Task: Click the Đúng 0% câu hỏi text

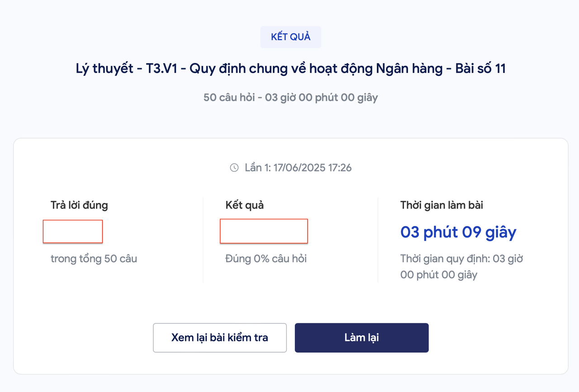Action: point(266,259)
